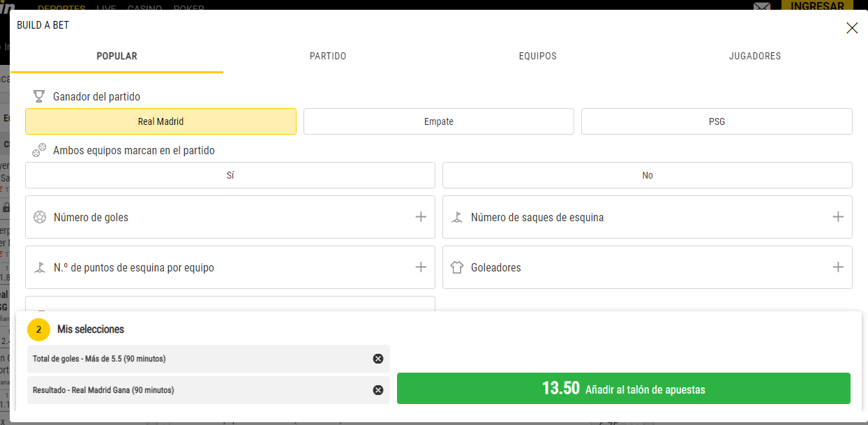Deselect Real Madrid as match winner

[x=160, y=121]
